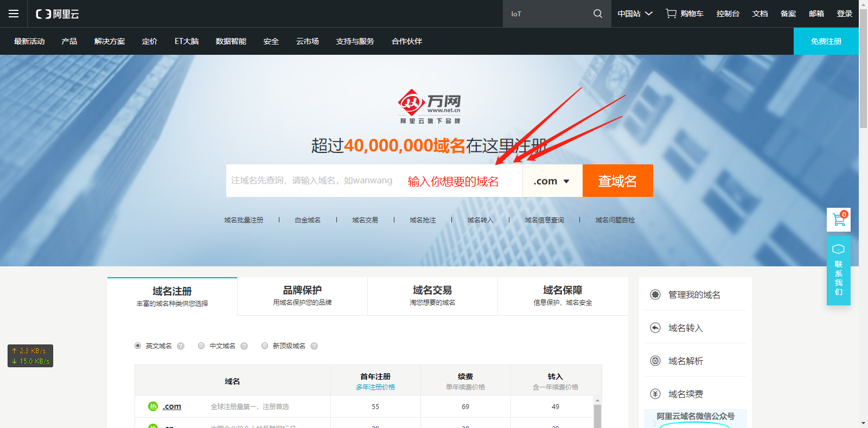Viewport: 868px width, 428px height.
Task: Click the 含一年续费价格 link
Action: coord(556,387)
